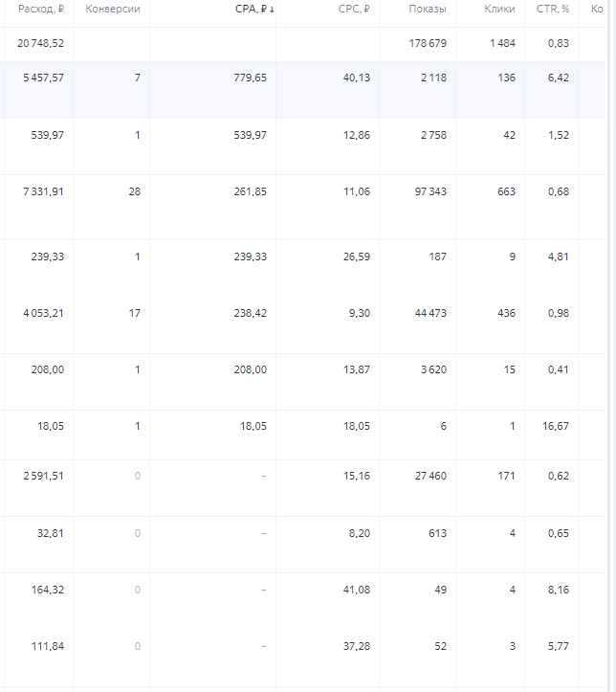Screen dimensions: 616x692
Task: Click the CPC value 41,08
Action: click(356, 590)
